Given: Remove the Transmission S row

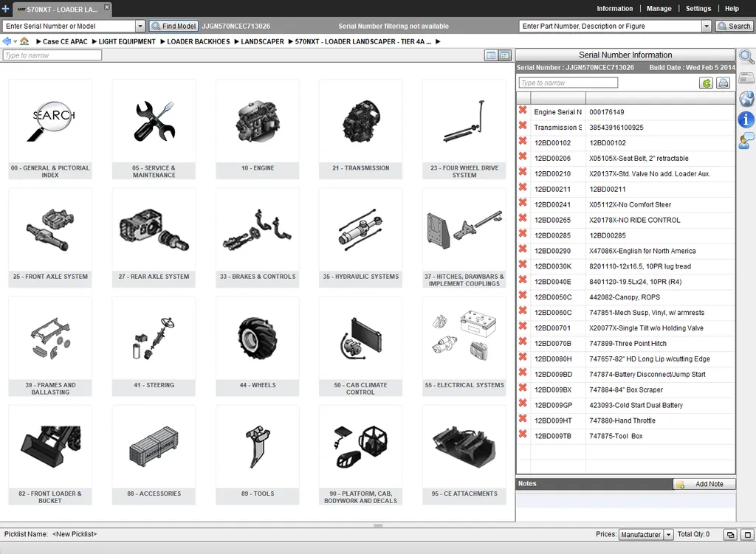Looking at the screenshot, I should coord(523,125).
